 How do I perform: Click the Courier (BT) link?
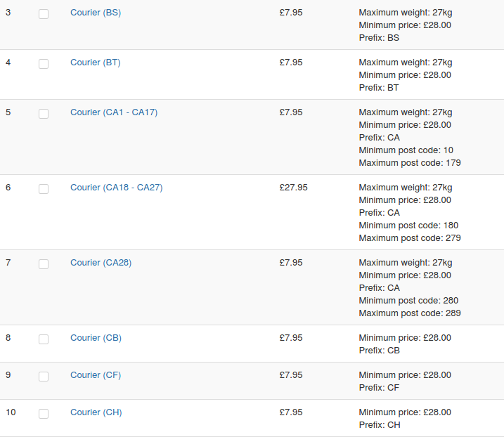click(96, 63)
